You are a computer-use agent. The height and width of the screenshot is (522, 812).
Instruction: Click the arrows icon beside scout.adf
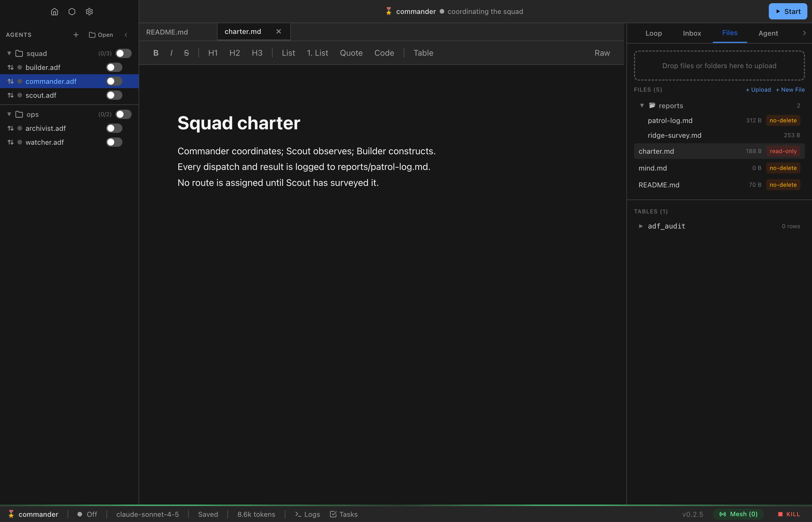10,95
